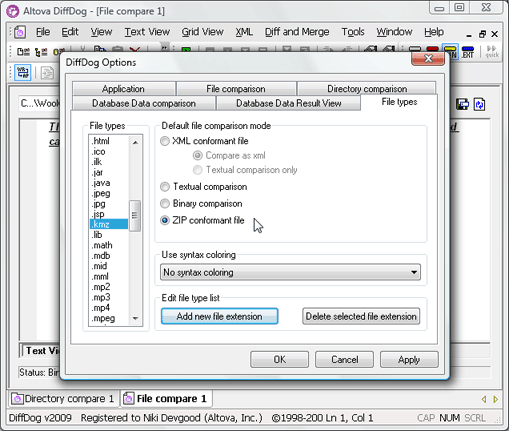Restore the inner document window
Screen dimensions: 509x431
point(482,34)
